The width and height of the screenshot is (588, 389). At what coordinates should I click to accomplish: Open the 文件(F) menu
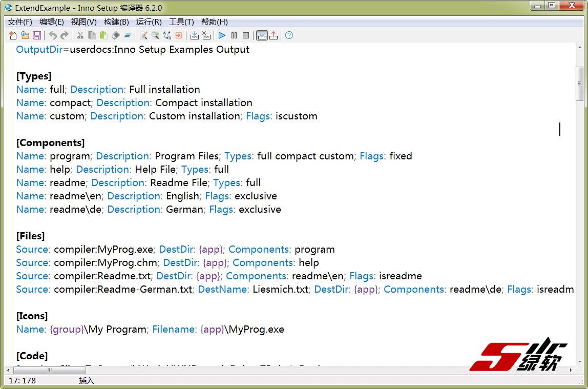(x=20, y=22)
